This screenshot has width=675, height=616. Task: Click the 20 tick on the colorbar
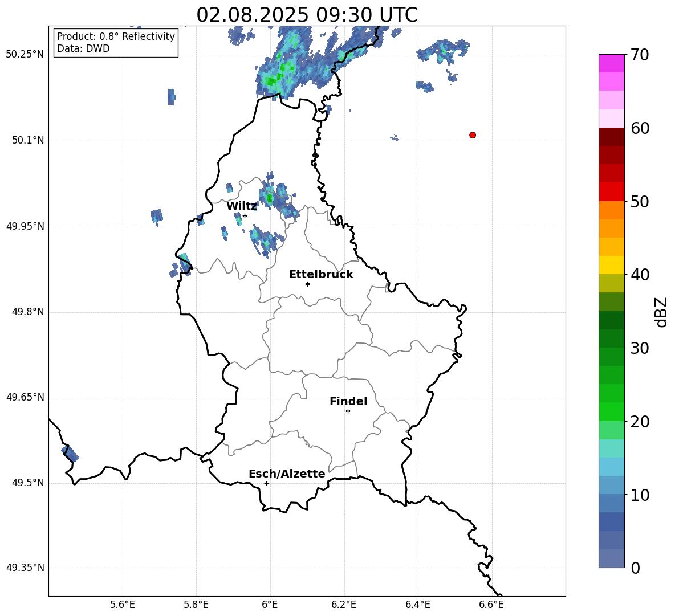click(x=640, y=422)
